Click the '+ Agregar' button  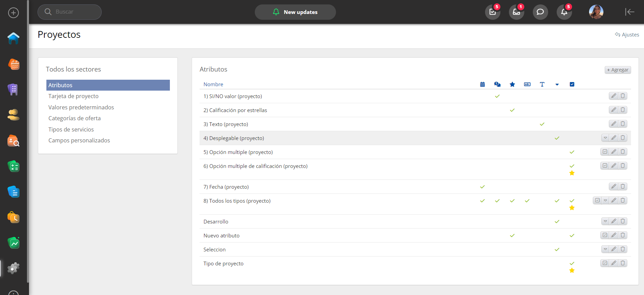(x=618, y=70)
